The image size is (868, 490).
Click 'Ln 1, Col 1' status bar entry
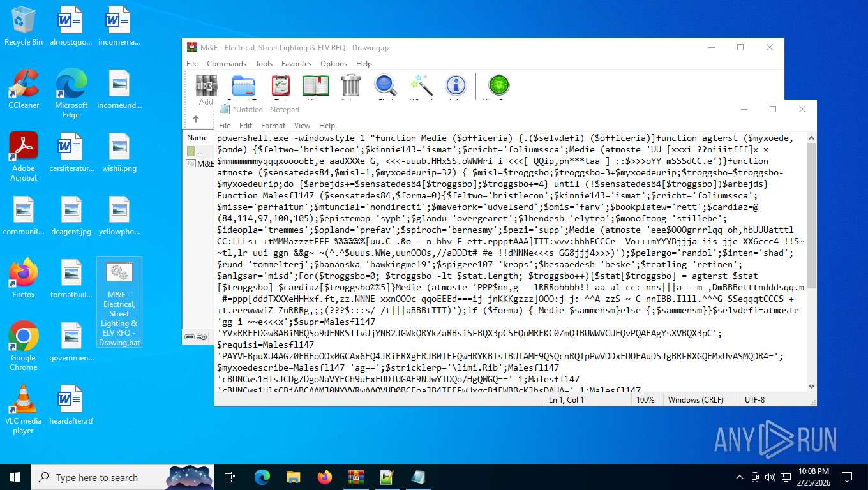(x=566, y=400)
